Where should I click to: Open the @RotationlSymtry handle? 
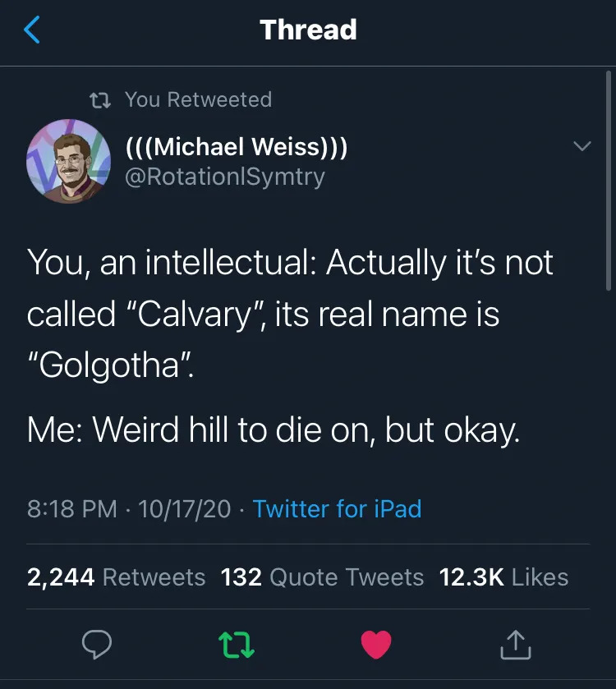click(224, 176)
